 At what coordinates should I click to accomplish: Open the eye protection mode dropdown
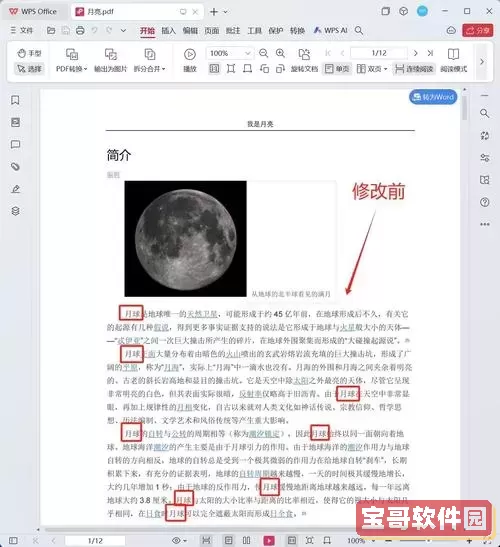click(x=180, y=541)
